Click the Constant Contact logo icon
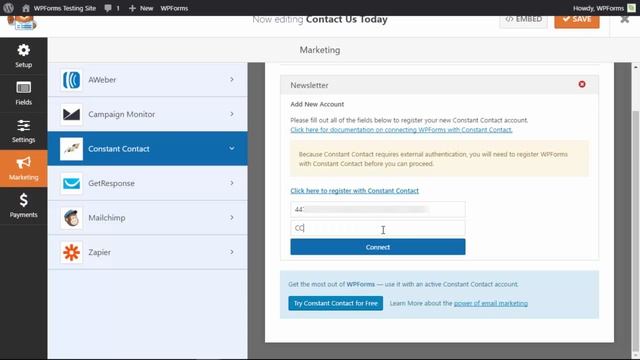The image size is (640, 360). (x=71, y=149)
